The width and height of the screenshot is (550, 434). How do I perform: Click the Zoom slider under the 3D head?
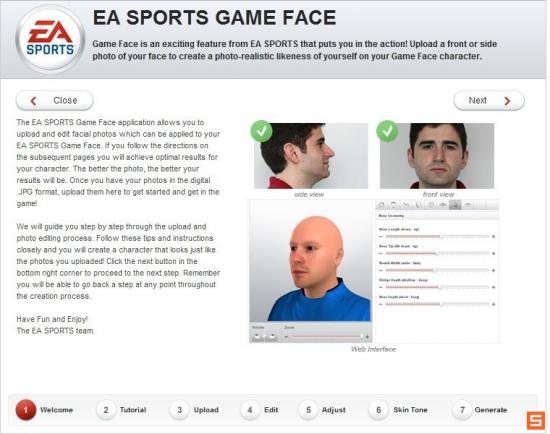pyautogui.click(x=327, y=336)
